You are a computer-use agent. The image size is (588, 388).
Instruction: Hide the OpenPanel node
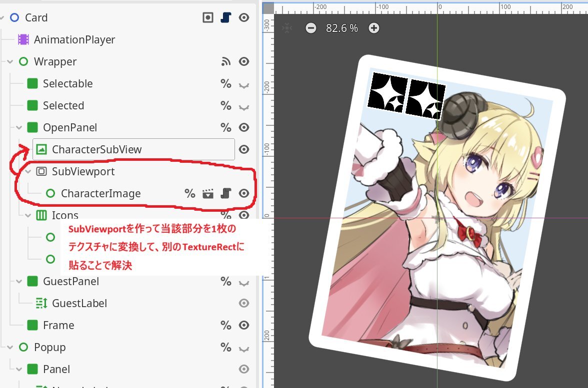244,128
